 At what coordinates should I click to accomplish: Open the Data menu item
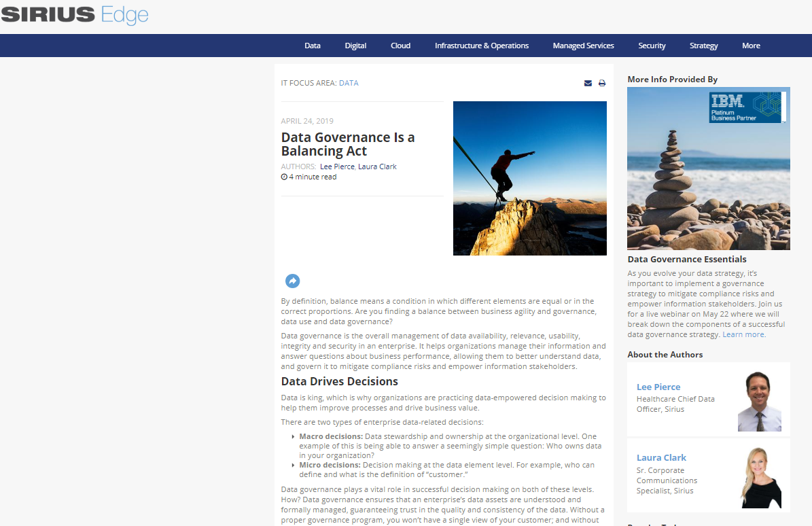313,46
